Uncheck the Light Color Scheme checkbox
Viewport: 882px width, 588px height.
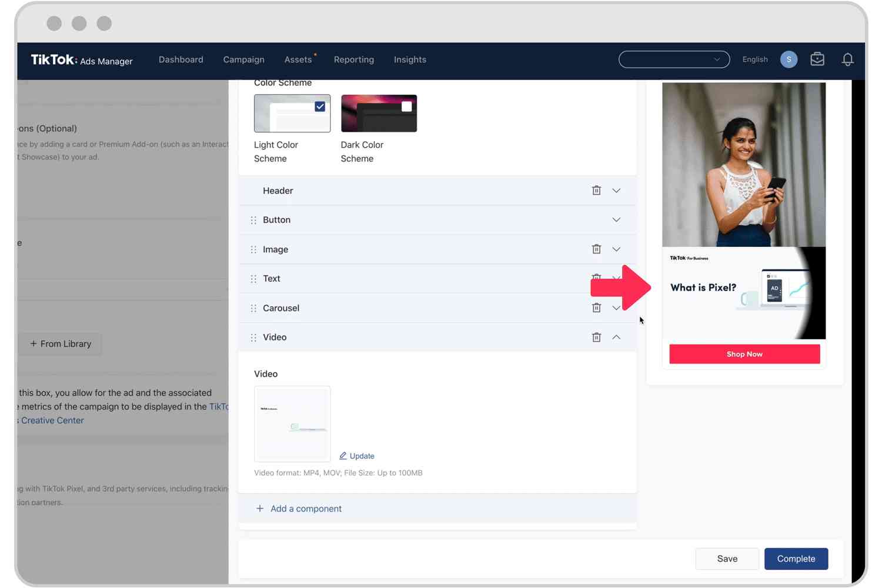point(320,106)
